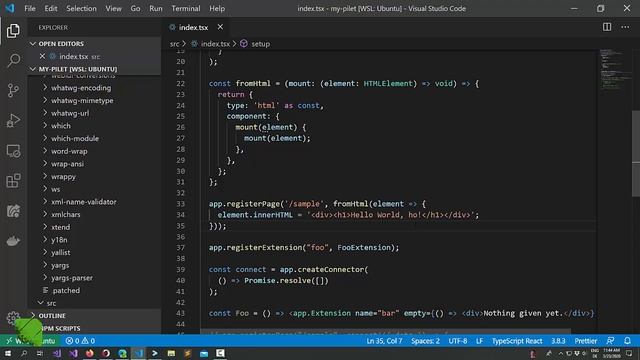Click the errors and warnings status indicator
The height and width of the screenshot is (360, 640).
(80, 341)
